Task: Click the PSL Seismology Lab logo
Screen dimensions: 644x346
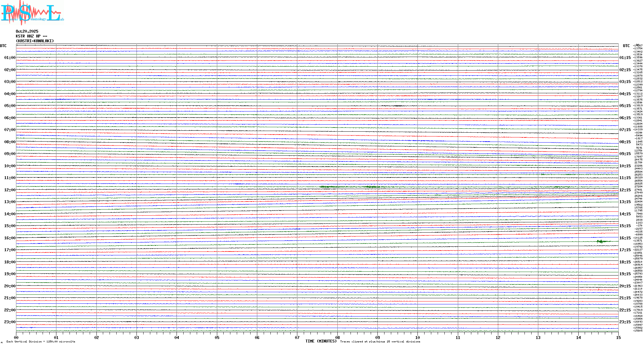Action: point(32,13)
